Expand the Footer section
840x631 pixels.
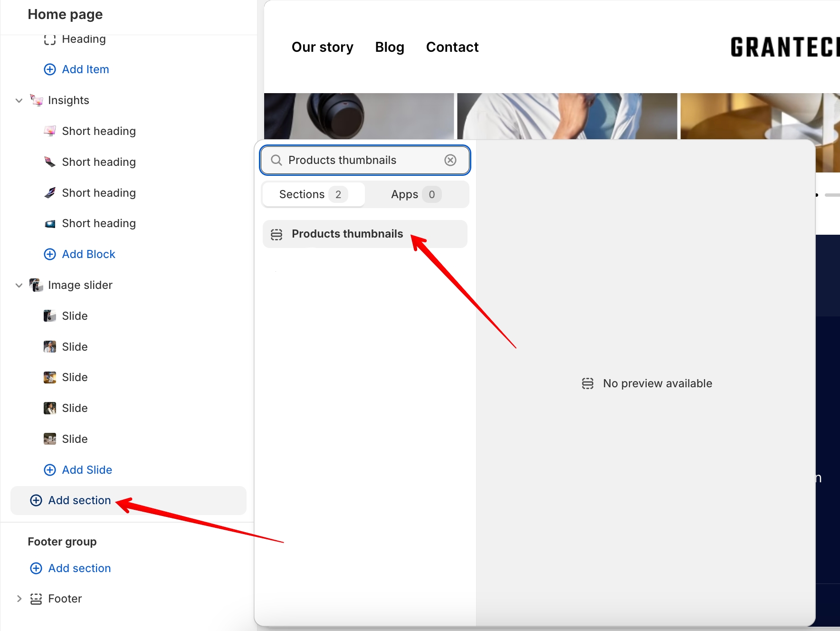click(x=19, y=599)
